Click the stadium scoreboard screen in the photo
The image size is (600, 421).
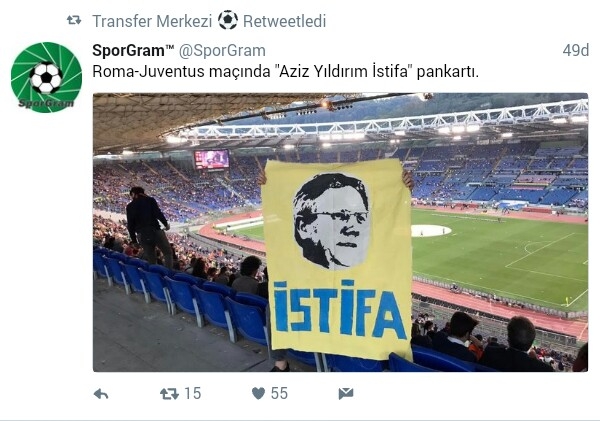pos(212,159)
